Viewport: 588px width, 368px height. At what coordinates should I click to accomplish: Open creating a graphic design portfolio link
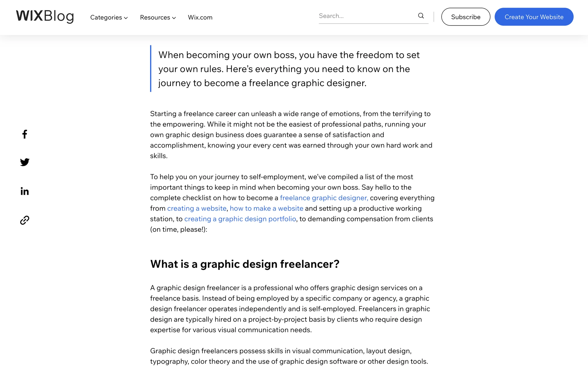[x=240, y=219]
